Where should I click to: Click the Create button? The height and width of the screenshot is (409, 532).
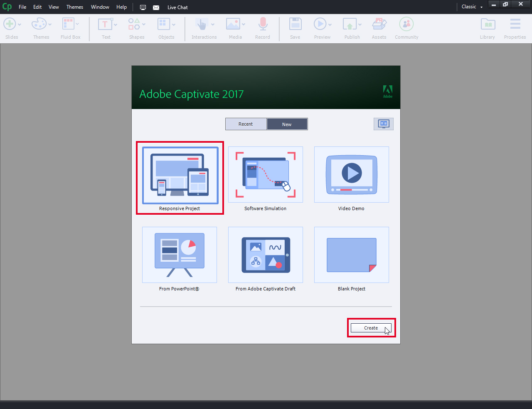[371, 328]
